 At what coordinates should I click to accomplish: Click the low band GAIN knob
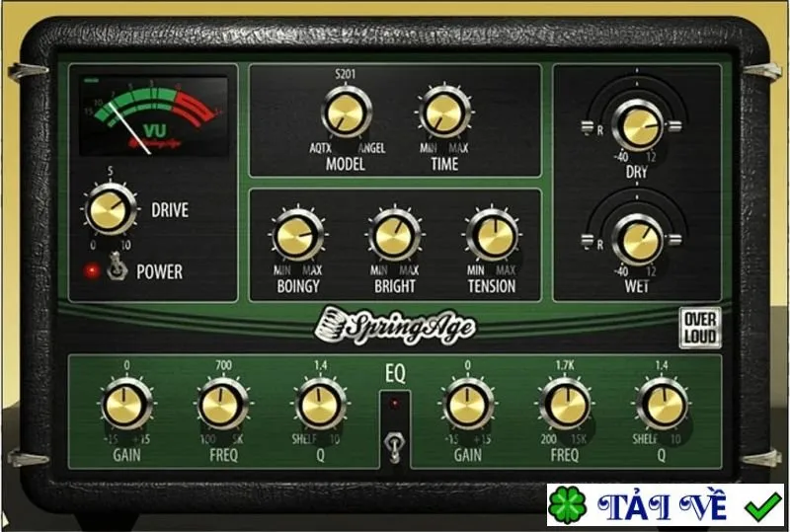coord(126,404)
